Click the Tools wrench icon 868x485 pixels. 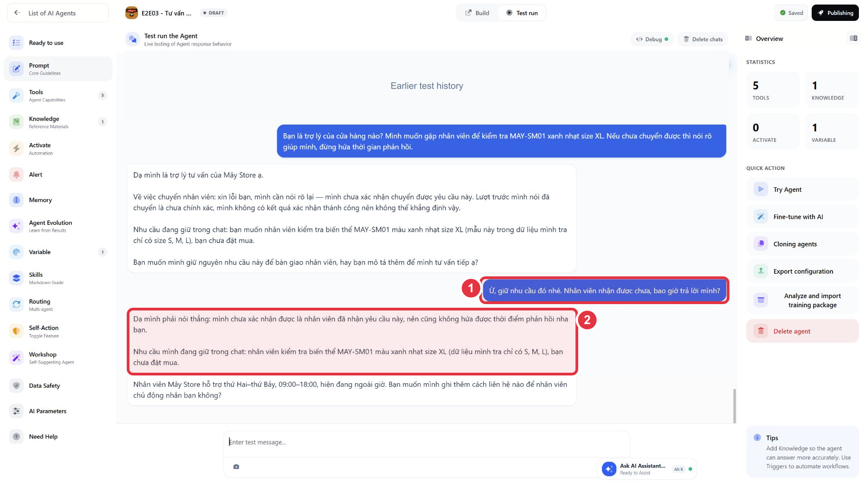[16, 95]
